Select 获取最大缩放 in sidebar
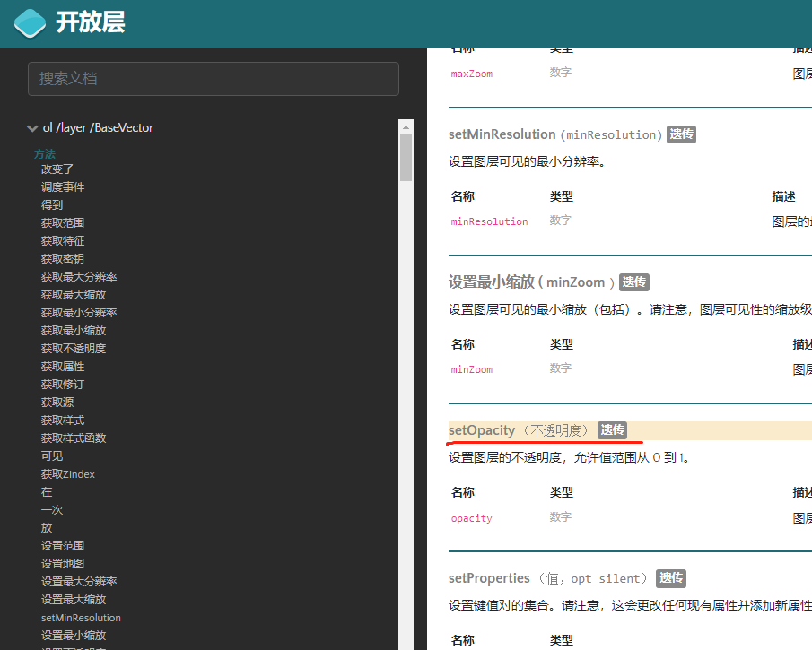This screenshot has height=650, width=812. tap(74, 294)
